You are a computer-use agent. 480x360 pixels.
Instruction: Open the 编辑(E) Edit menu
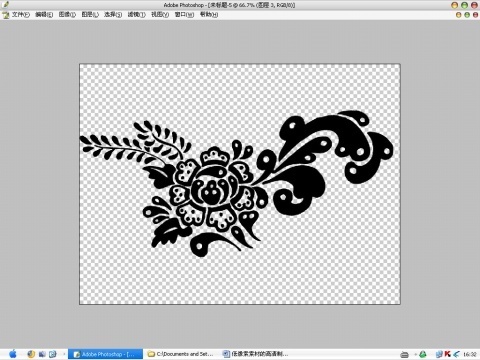(44, 15)
